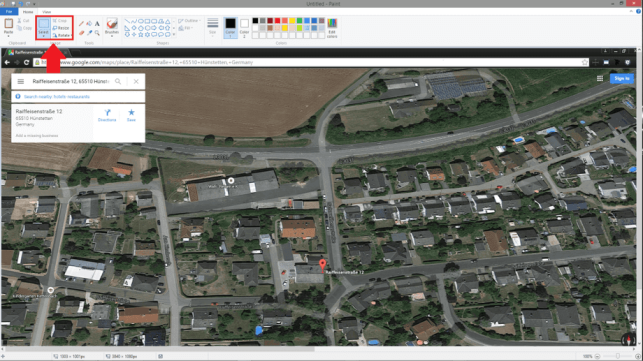Click the Cut scissors button
This screenshot has width=643, height=361.
(x=23, y=21)
